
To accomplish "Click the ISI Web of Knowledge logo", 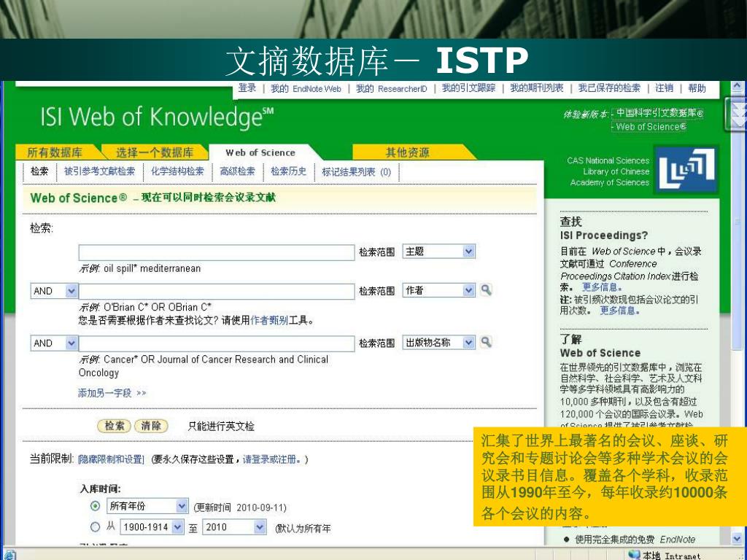I will pyautogui.click(x=158, y=117).
